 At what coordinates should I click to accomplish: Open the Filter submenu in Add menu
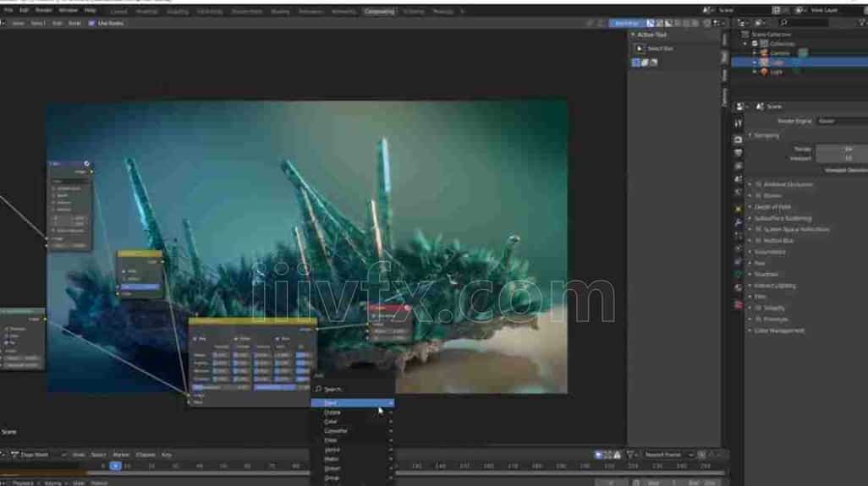(x=352, y=440)
